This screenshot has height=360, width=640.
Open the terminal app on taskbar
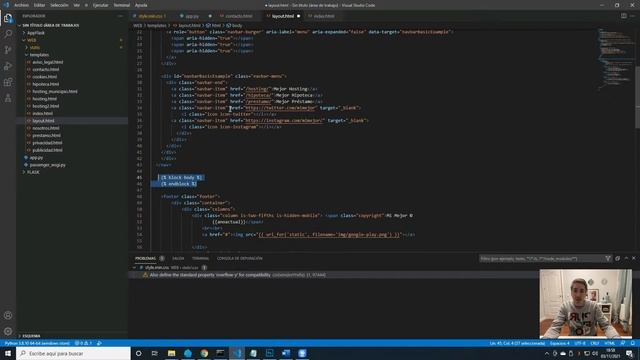tap(220, 353)
